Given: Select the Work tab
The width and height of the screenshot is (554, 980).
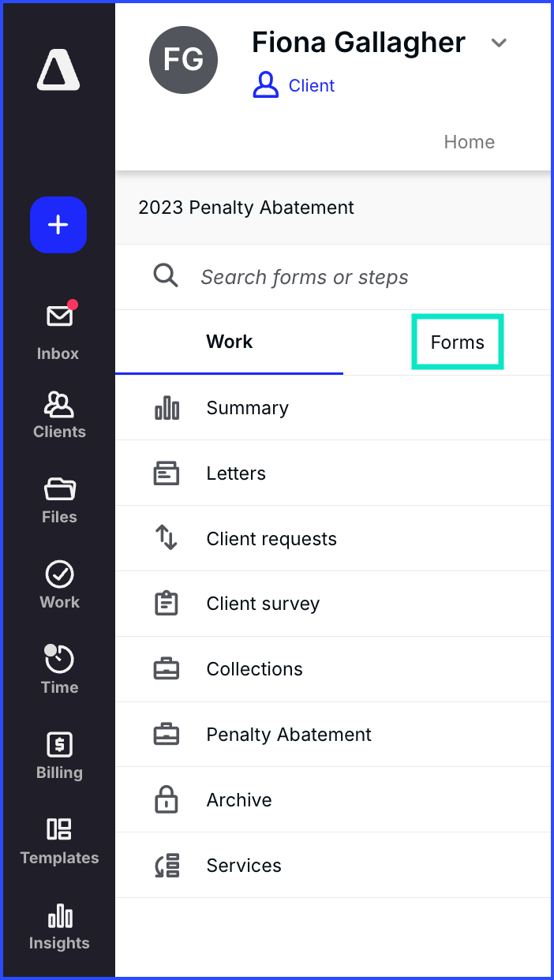Looking at the screenshot, I should (230, 342).
